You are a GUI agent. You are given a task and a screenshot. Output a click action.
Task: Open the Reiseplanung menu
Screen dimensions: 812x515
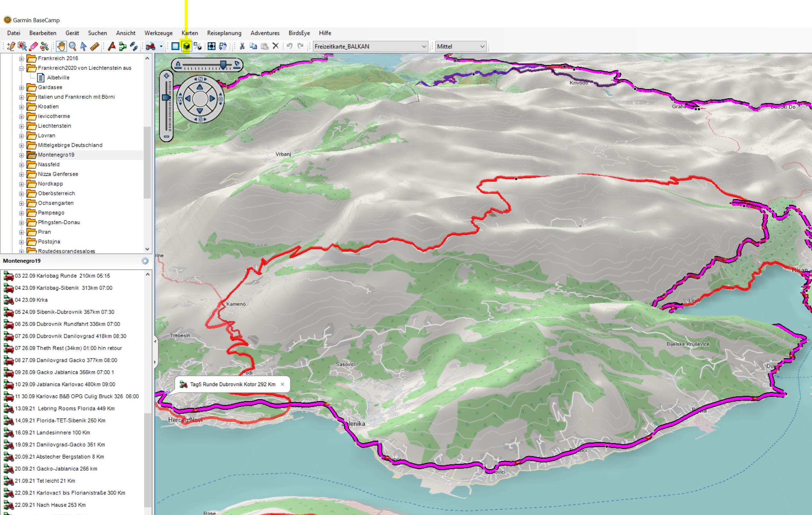coord(224,33)
